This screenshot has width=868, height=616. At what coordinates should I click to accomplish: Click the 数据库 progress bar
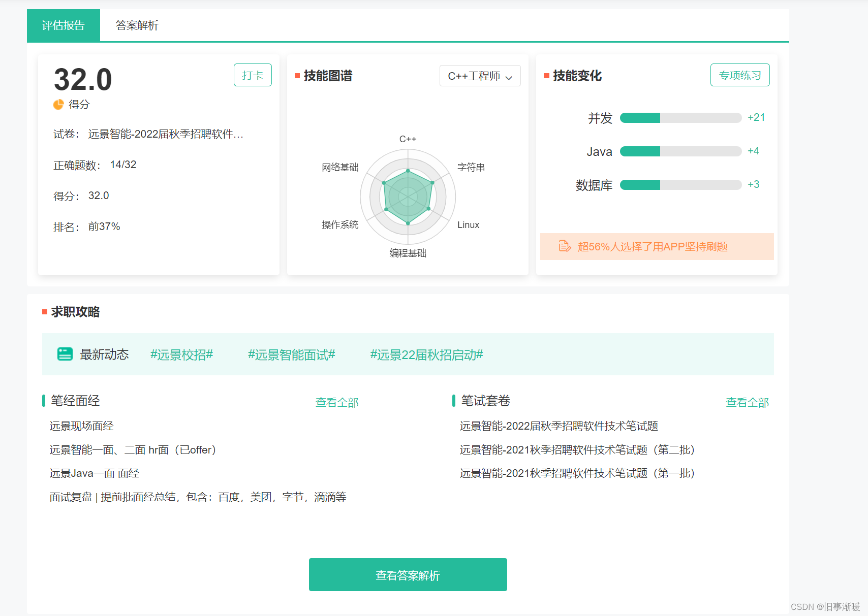pos(680,185)
